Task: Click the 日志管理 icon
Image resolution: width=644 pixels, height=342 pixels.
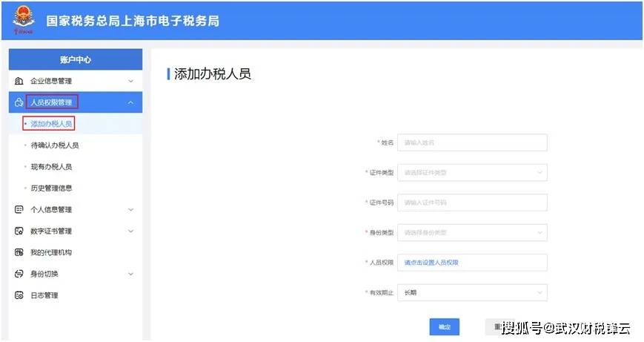Action: point(19,295)
